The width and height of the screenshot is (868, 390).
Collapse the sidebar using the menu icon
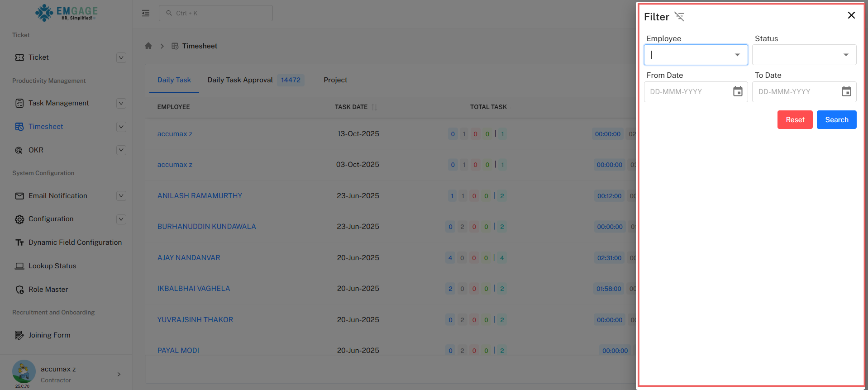tap(146, 13)
